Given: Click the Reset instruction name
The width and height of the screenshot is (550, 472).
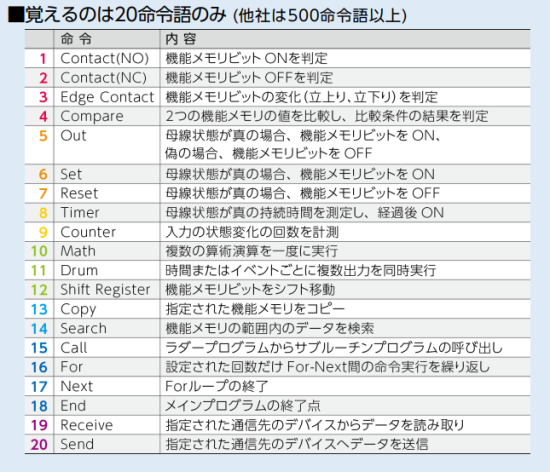Looking at the screenshot, I should pos(79,193).
